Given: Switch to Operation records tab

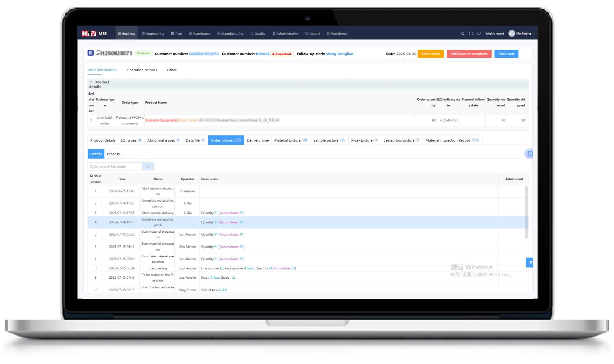Looking at the screenshot, I should click(142, 70).
